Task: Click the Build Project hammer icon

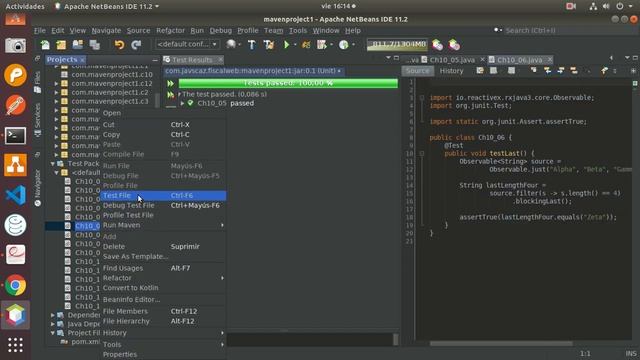Action: (x=252, y=44)
